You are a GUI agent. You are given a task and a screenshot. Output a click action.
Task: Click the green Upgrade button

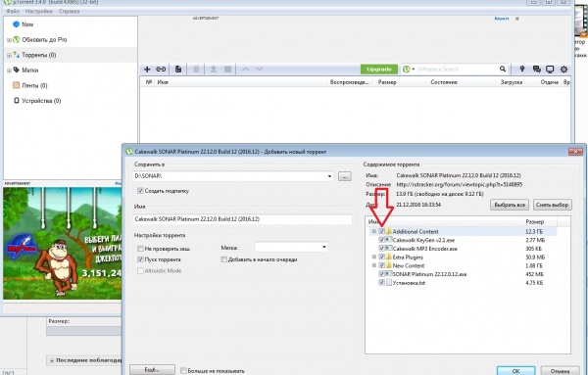[379, 70]
